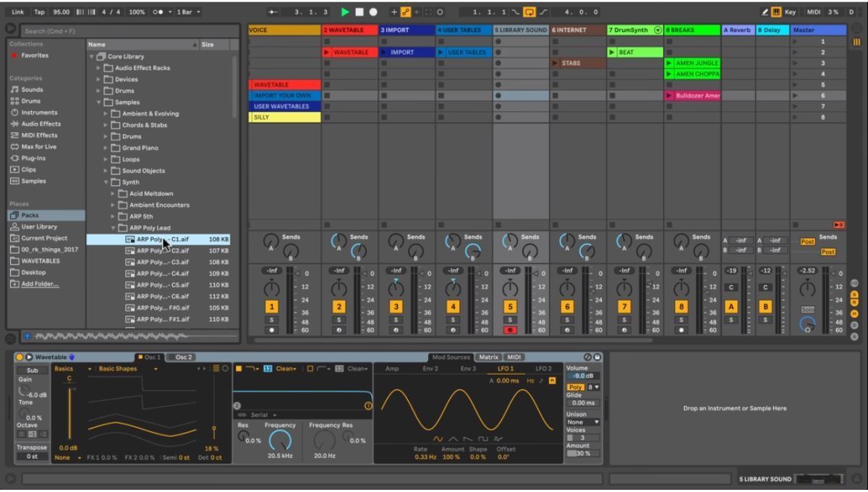Screen dimensions: 868x492
Task: Expand the Audio Effect Racks folder
Action: pyautogui.click(x=99, y=68)
